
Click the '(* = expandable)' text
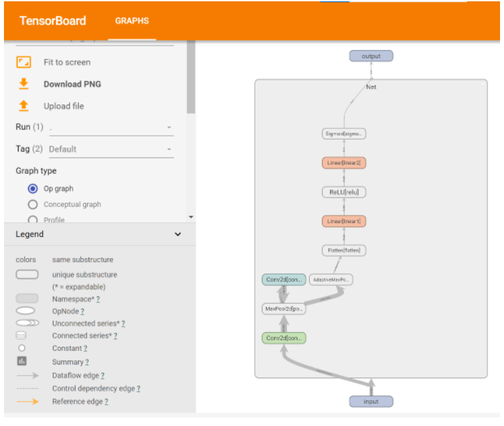79,287
